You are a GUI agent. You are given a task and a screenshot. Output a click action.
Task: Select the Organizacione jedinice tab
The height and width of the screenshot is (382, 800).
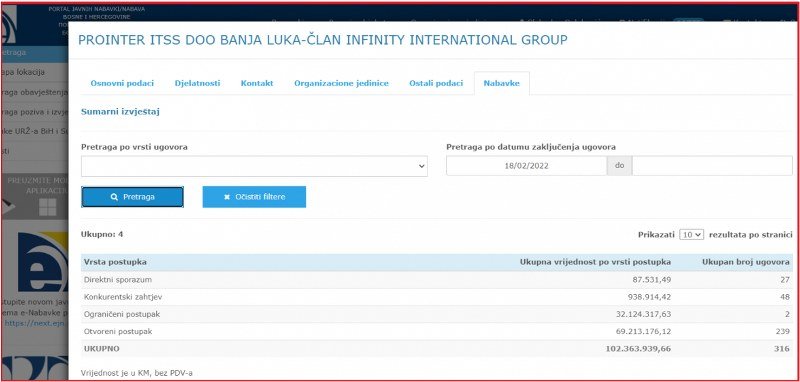341,83
